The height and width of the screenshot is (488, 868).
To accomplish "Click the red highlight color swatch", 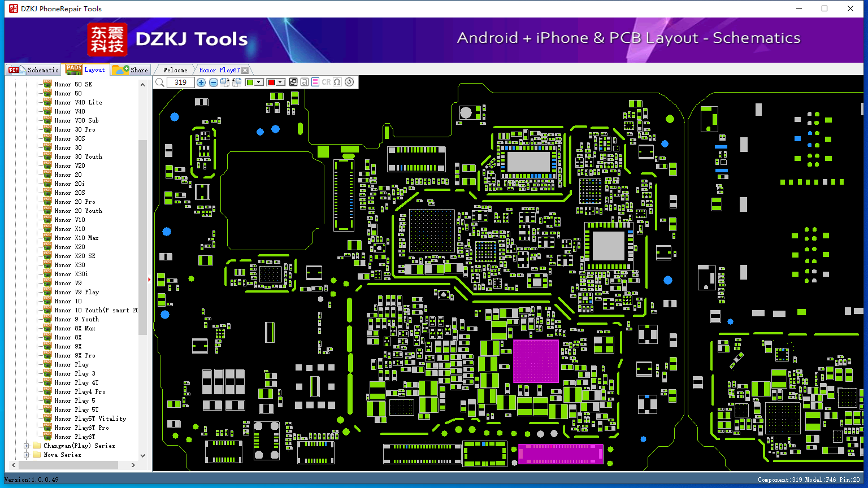I will click(x=271, y=82).
